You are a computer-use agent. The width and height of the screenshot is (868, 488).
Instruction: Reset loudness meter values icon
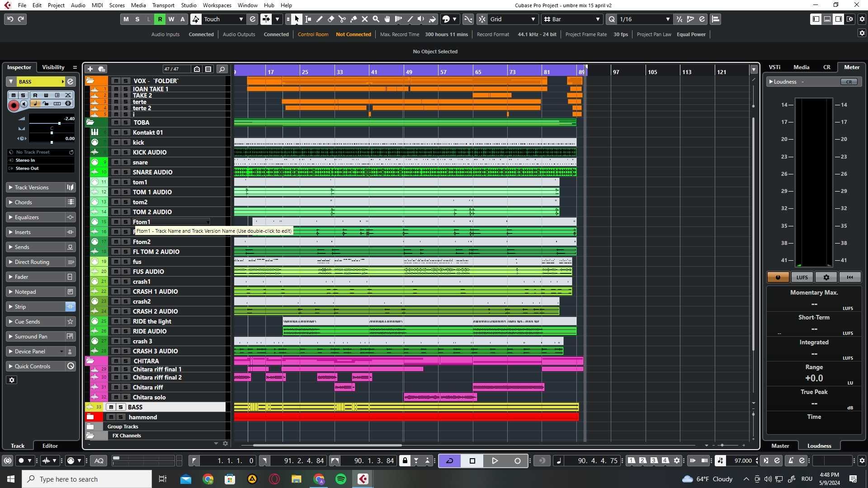tap(850, 277)
